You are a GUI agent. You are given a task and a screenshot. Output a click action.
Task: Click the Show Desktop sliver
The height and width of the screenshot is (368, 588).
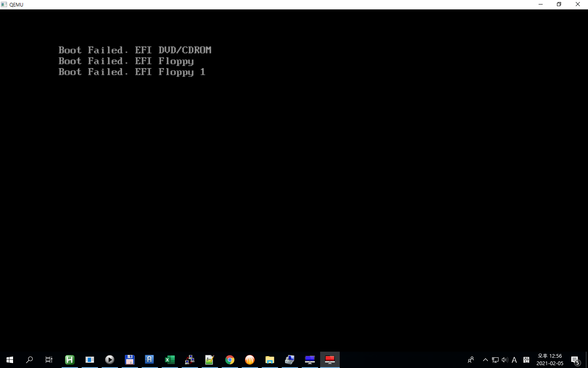(587, 360)
